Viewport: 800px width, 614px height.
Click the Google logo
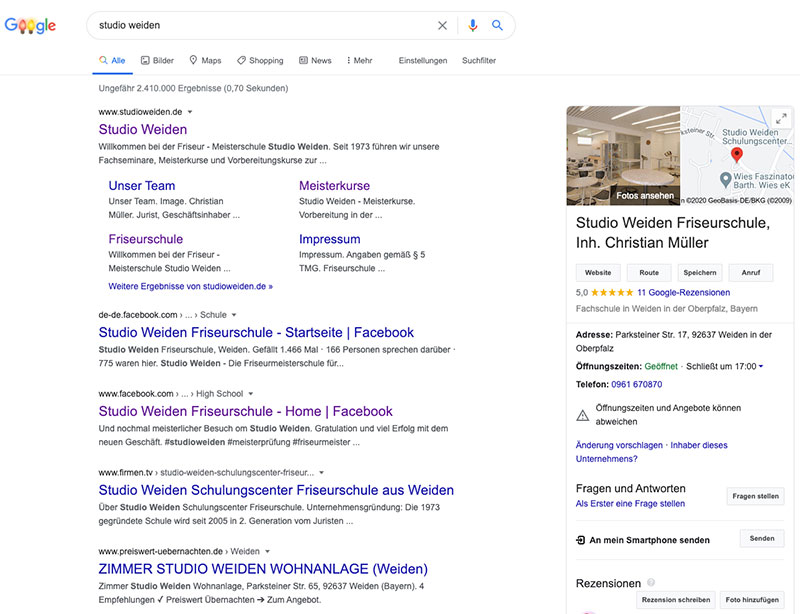click(x=30, y=25)
